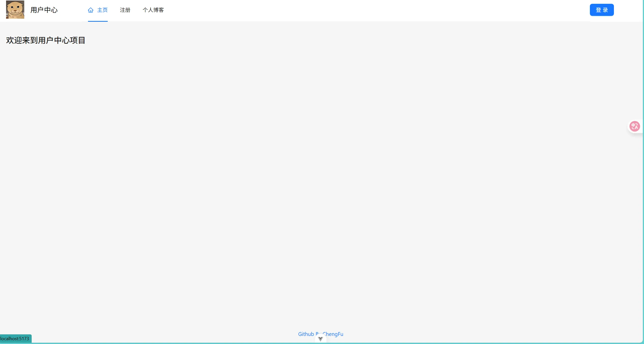
Task: Open the 个人博客 menu item
Action: point(153,10)
